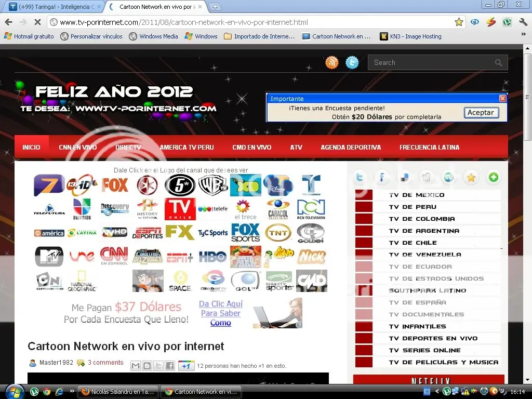Open the Telefe channel logo
Screen dimensions: 532x399
pos(212,209)
